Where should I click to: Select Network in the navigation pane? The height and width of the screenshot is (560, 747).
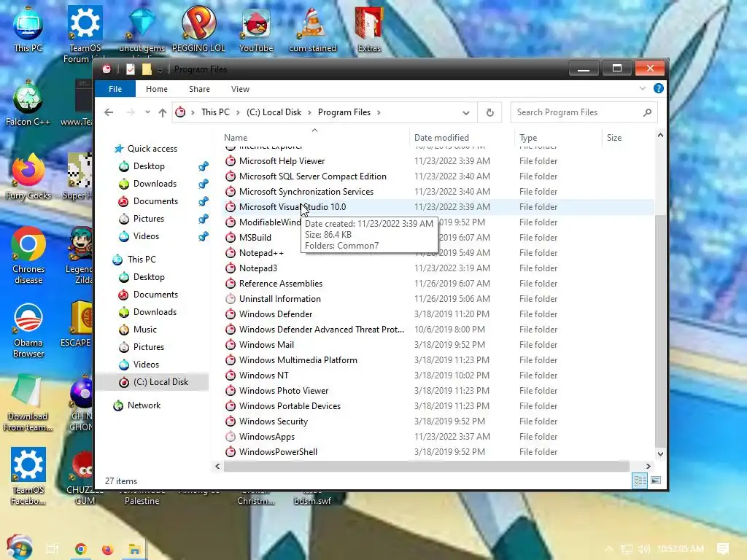(x=144, y=405)
